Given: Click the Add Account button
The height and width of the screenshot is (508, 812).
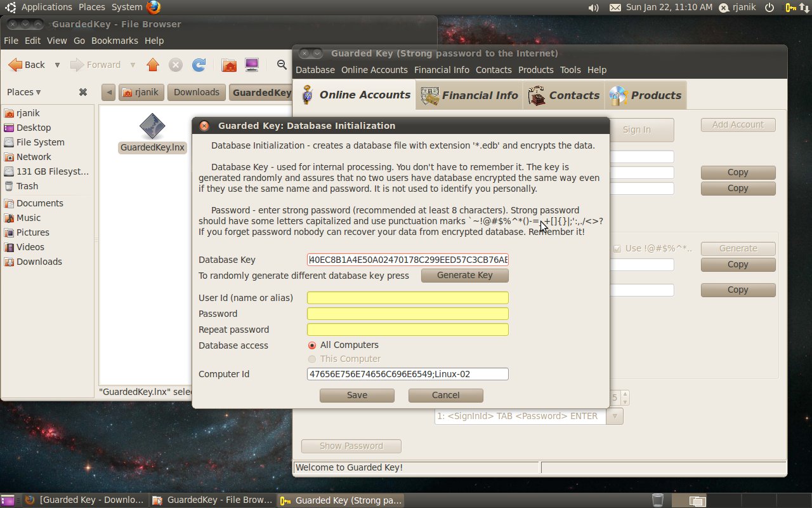Looking at the screenshot, I should tap(738, 124).
